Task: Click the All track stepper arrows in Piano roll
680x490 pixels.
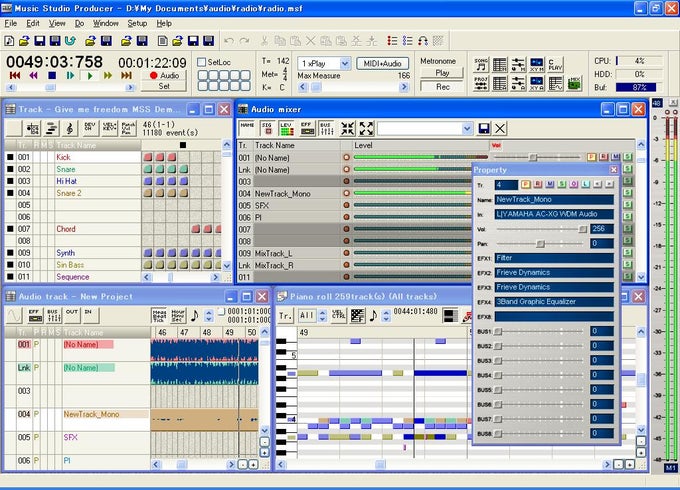Action: point(322,315)
